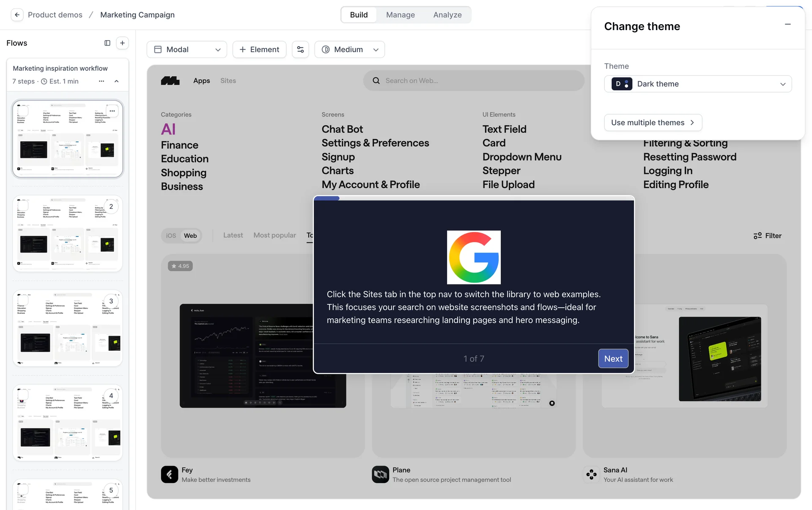Click Use multiple themes button
The width and height of the screenshot is (812, 510).
[x=653, y=123]
